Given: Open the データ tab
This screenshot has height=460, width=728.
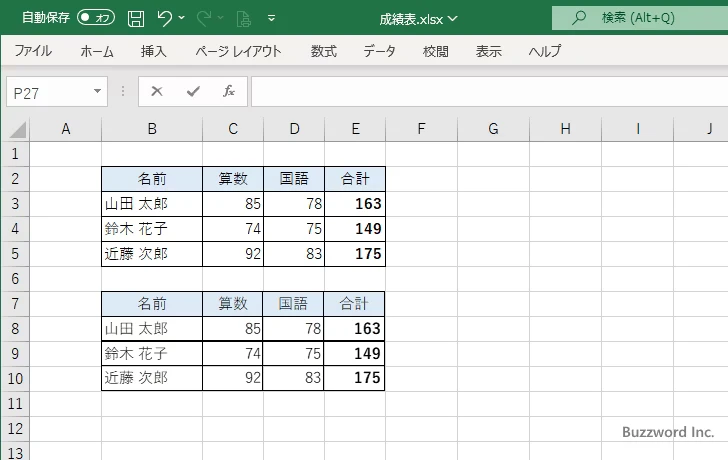Looking at the screenshot, I should (379, 51).
